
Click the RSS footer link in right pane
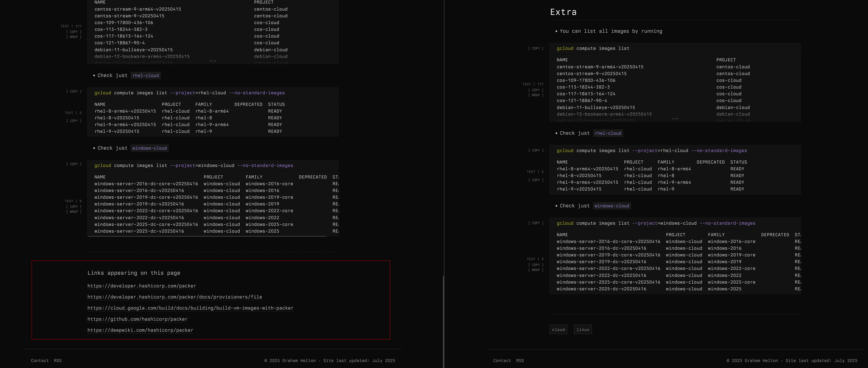pyautogui.click(x=520, y=361)
